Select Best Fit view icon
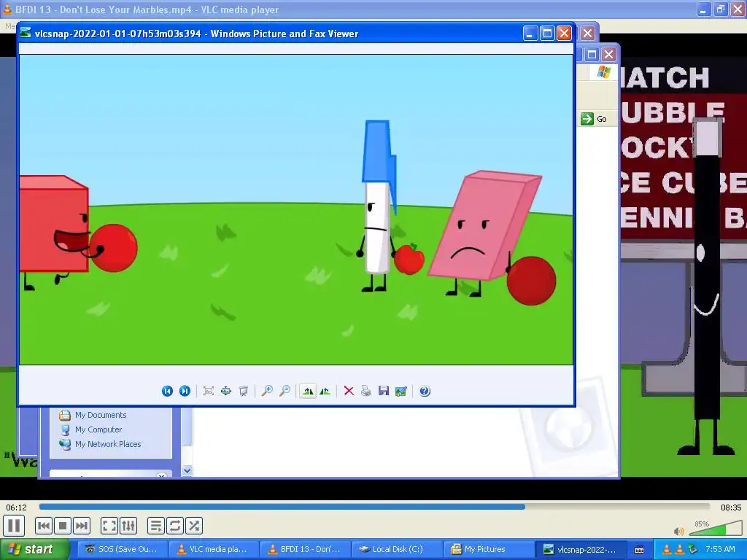 pos(208,391)
